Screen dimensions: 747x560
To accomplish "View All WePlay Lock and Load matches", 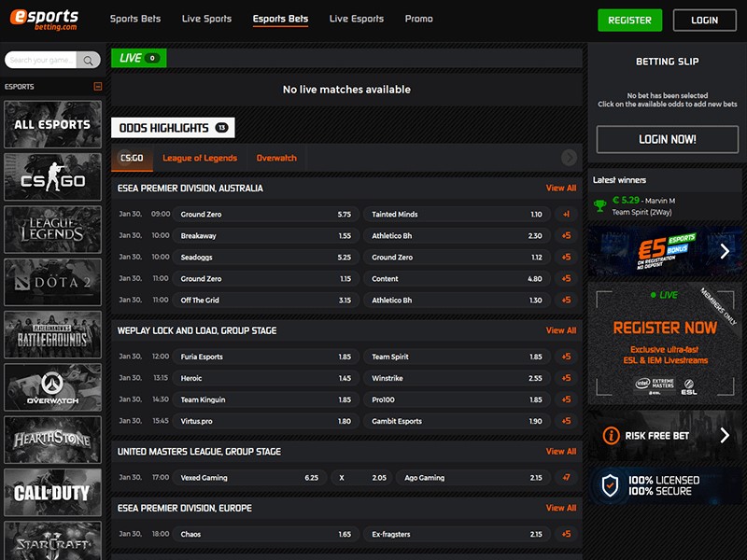I will [561, 330].
